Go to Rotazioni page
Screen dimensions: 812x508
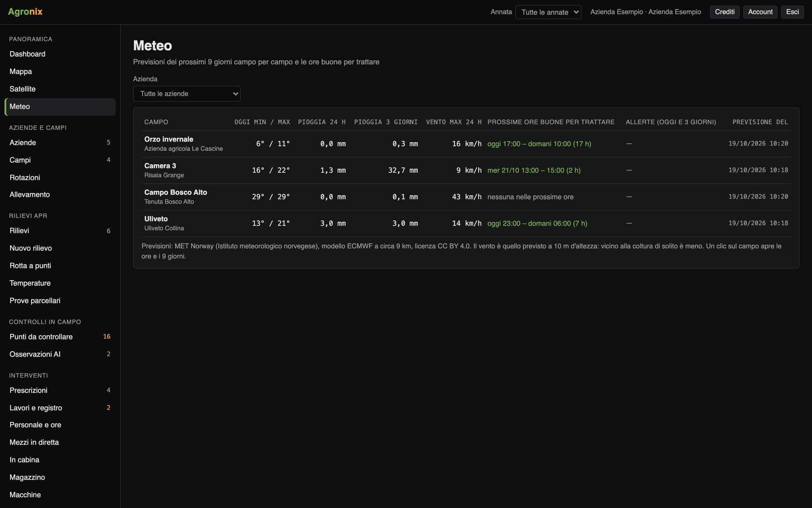click(x=60, y=177)
